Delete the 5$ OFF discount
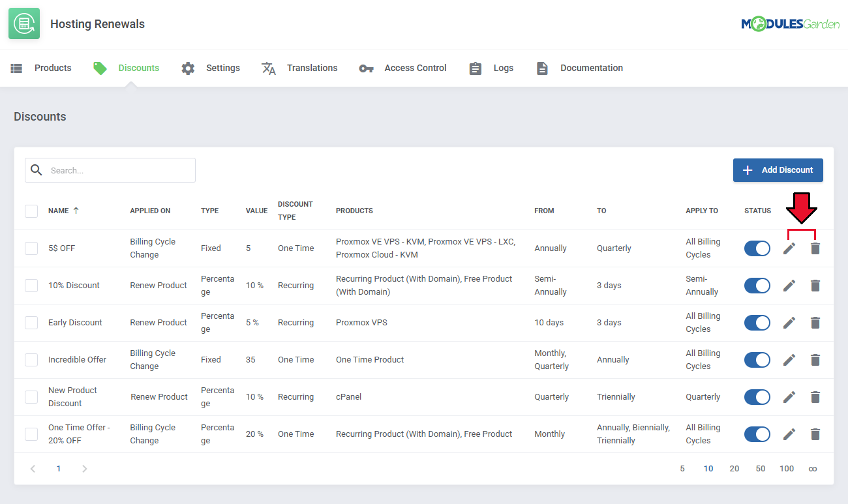 [815, 248]
